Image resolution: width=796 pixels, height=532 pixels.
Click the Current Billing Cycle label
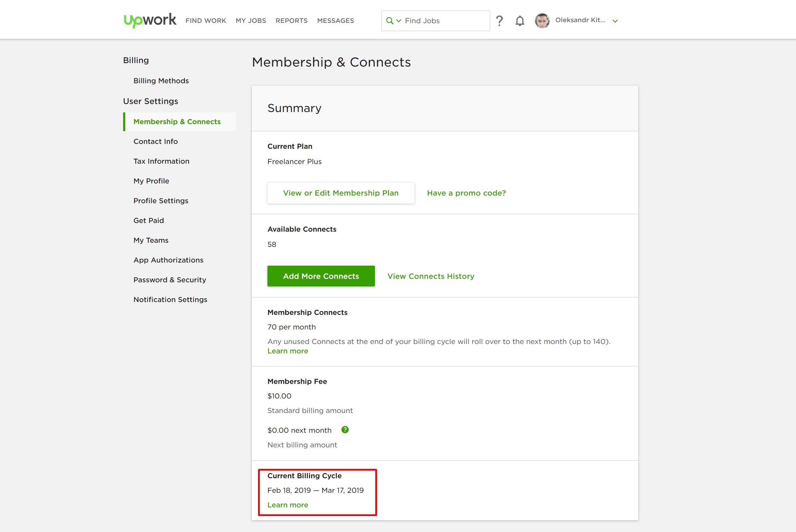(x=304, y=476)
